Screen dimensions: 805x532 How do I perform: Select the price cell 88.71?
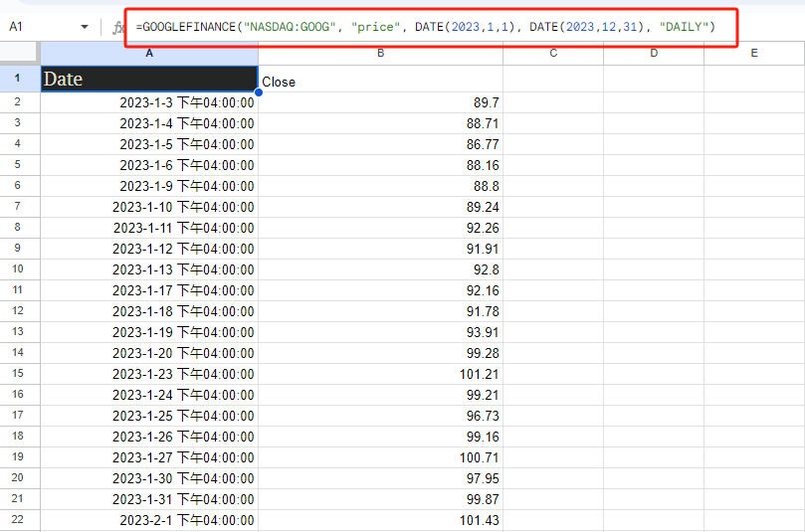coord(380,123)
